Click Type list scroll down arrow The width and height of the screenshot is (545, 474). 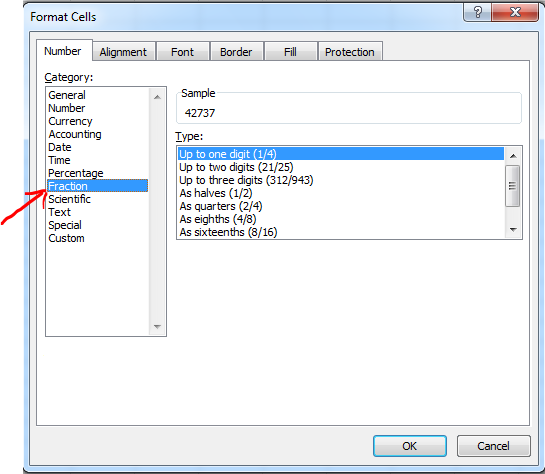pyautogui.click(x=513, y=229)
